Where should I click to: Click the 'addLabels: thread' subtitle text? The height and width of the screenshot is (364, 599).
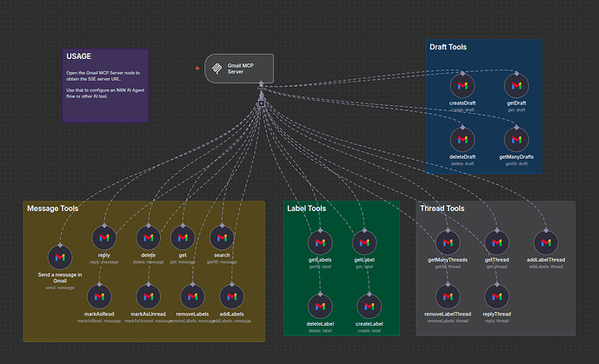coord(546,267)
